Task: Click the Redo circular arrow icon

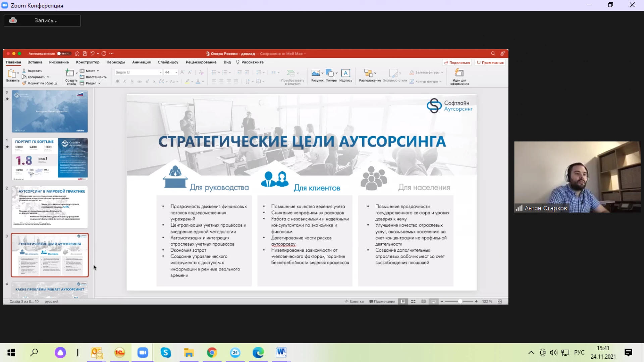Action: pyautogui.click(x=104, y=53)
